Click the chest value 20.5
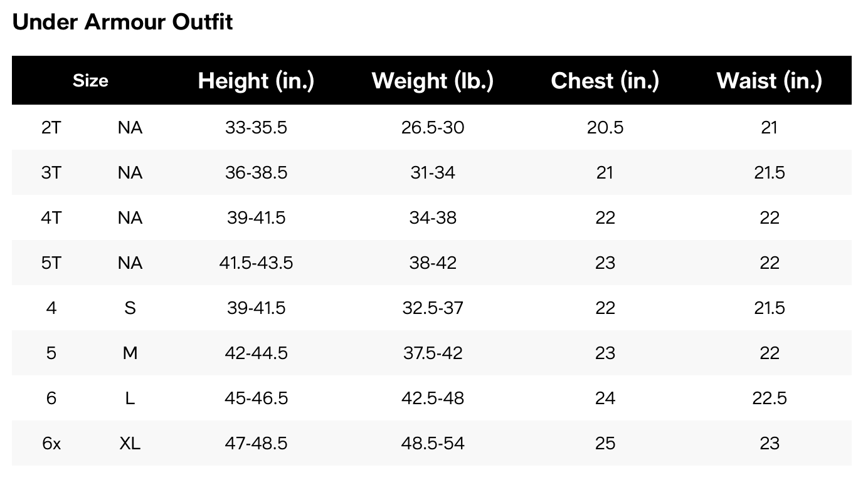Viewport: 868px width, 480px height. (x=605, y=127)
